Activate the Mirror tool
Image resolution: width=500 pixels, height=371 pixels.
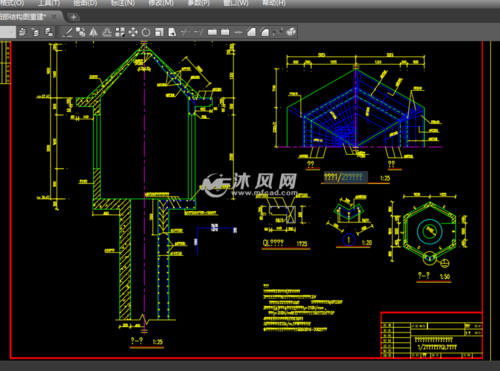pyautogui.click(x=93, y=32)
